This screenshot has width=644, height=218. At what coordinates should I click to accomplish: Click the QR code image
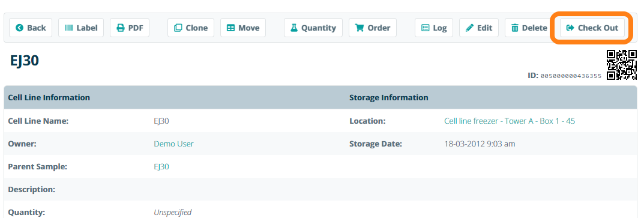(622, 65)
